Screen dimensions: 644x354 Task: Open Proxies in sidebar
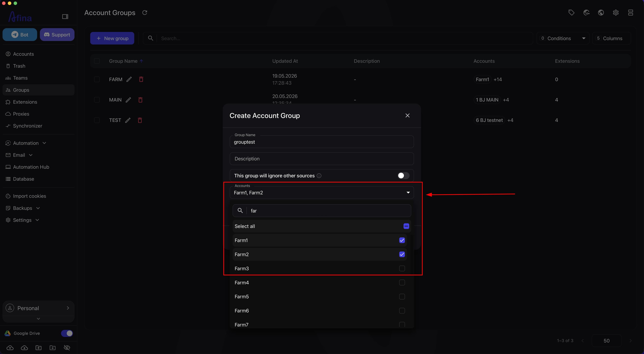(39, 114)
